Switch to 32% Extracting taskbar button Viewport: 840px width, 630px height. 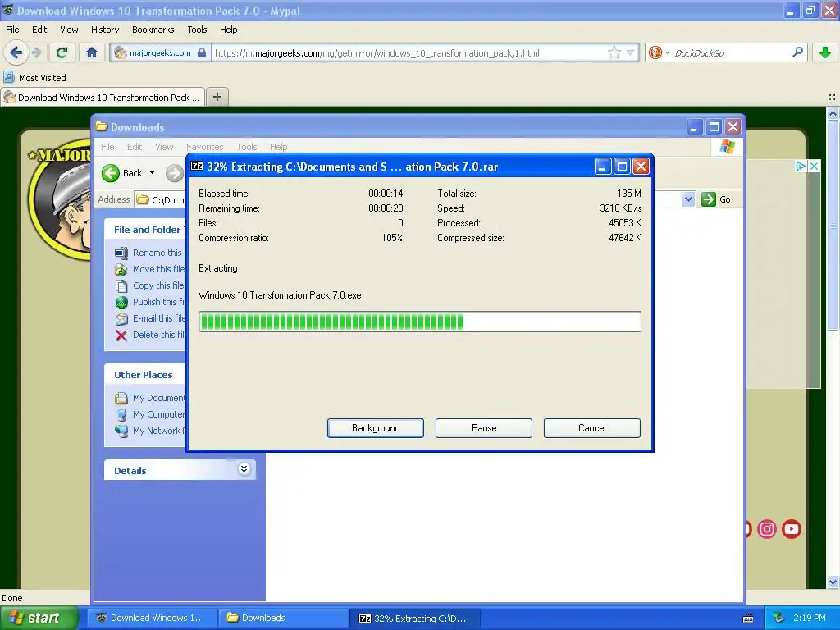[x=415, y=618]
